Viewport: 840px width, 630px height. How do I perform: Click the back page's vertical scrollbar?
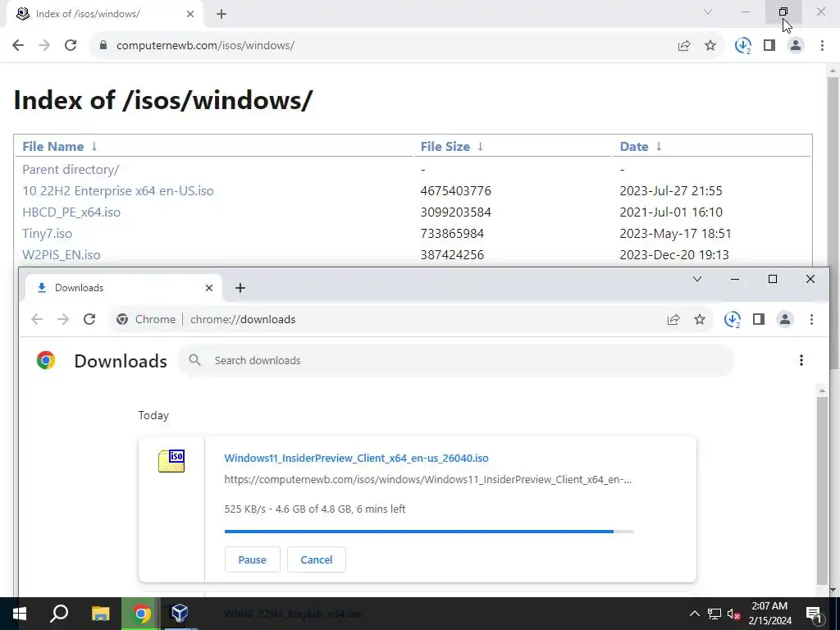coord(833,222)
